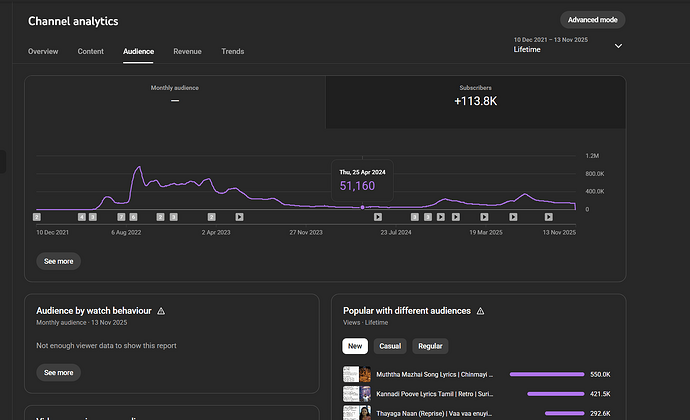Click the leftmost play marker icon below the chart
Viewport: 690px width, 420px height.
239,216
